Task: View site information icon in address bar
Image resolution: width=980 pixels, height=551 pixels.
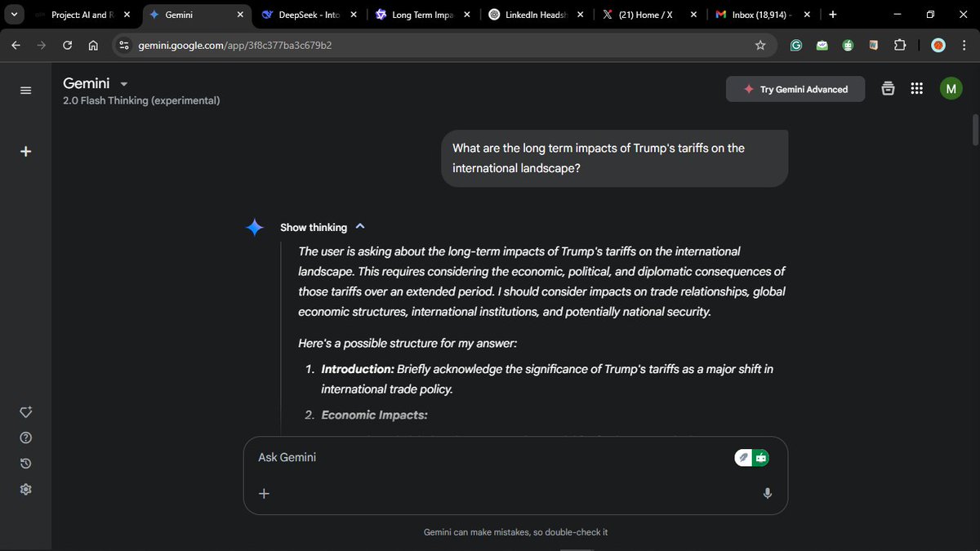Action: pyautogui.click(x=123, y=46)
